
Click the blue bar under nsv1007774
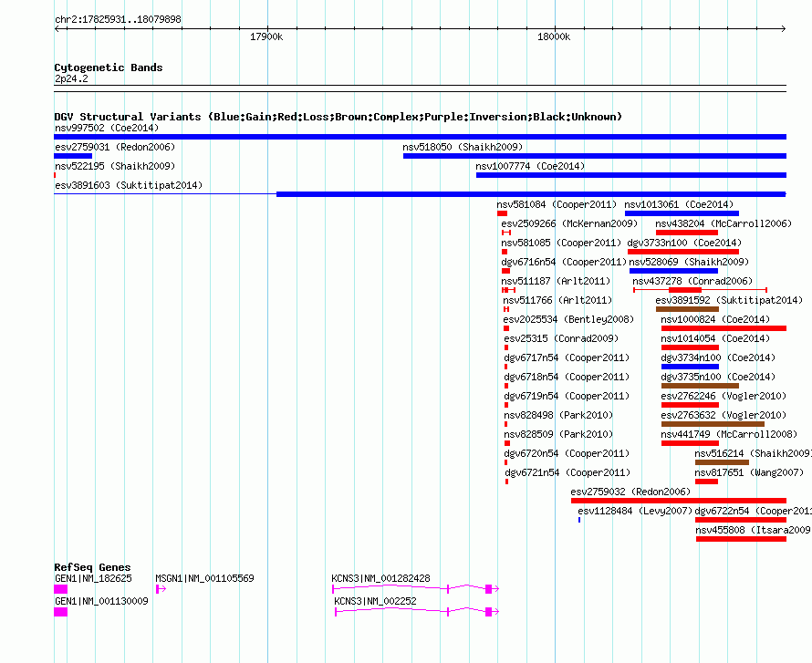(x=631, y=175)
